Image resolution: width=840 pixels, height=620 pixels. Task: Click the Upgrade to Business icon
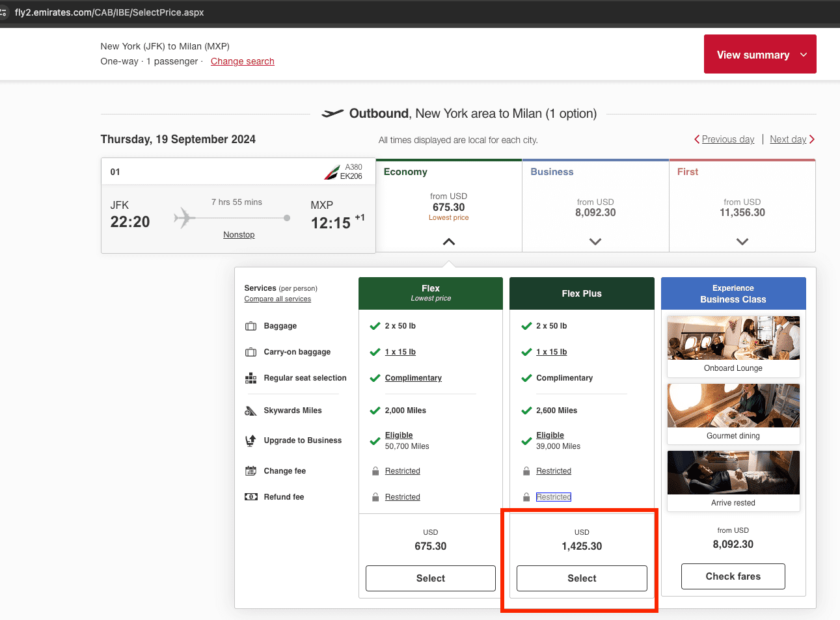[x=251, y=440]
